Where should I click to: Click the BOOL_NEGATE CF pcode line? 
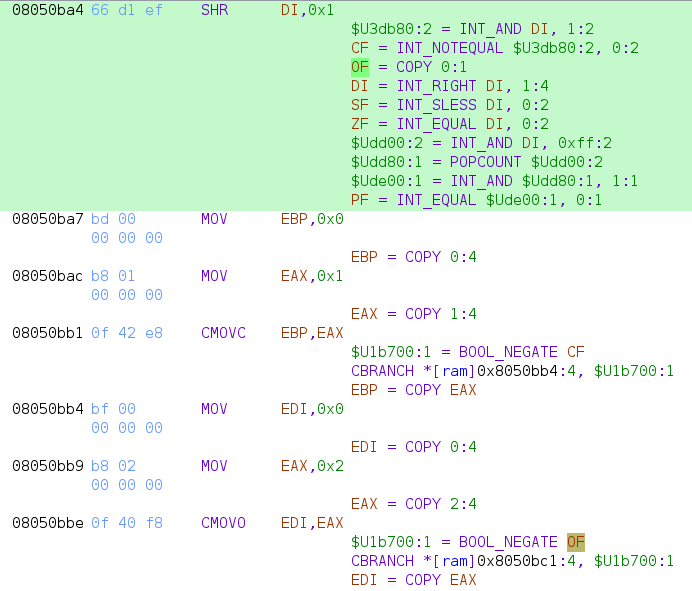468,352
